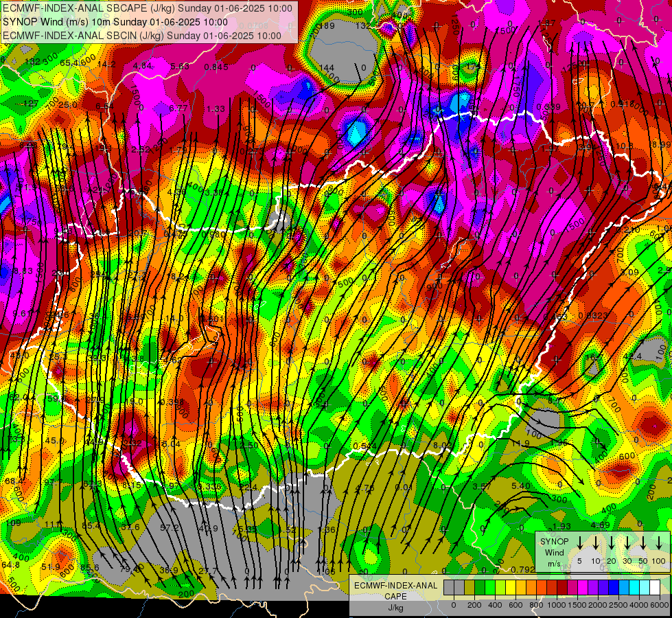Click the map value 5.40
The width and height of the screenshot is (672, 618).
point(521,486)
